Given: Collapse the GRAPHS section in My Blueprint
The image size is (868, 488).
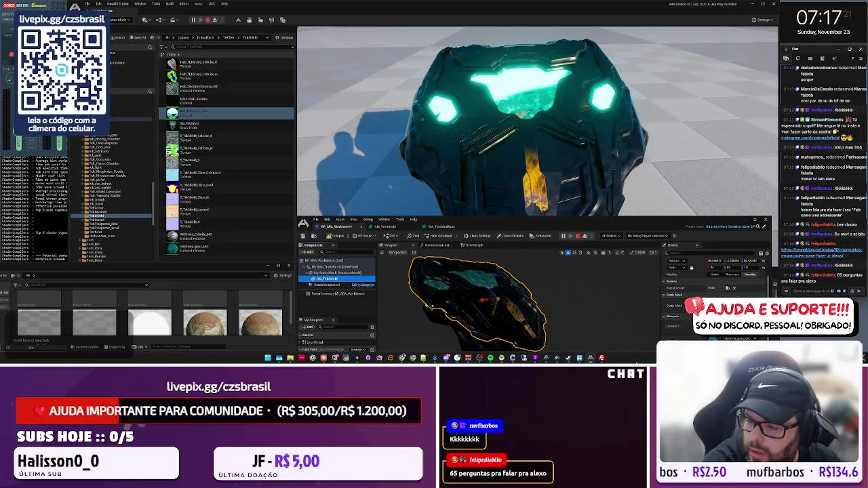Looking at the screenshot, I should pos(300,335).
